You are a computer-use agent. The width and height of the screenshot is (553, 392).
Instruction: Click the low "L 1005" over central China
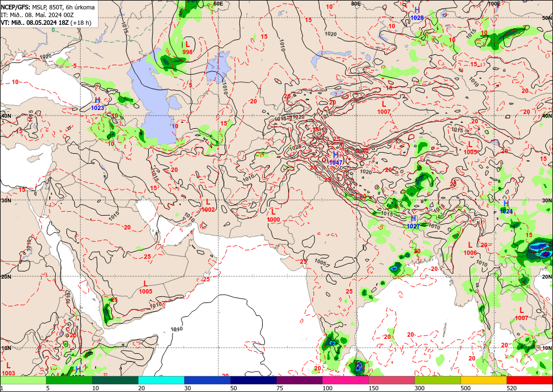click(x=470, y=148)
